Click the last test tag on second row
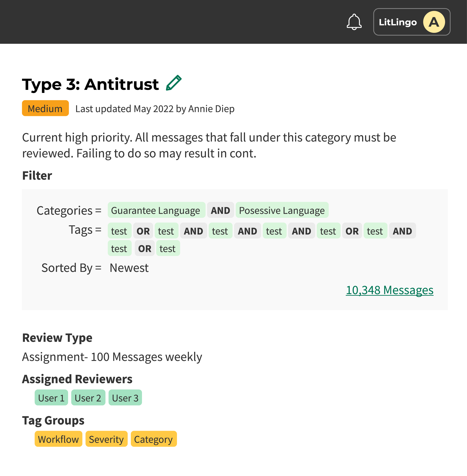 (168, 249)
